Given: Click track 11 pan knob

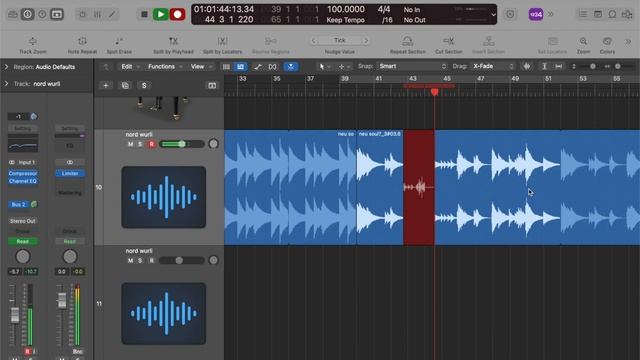Looking at the screenshot, I should click(x=213, y=260).
